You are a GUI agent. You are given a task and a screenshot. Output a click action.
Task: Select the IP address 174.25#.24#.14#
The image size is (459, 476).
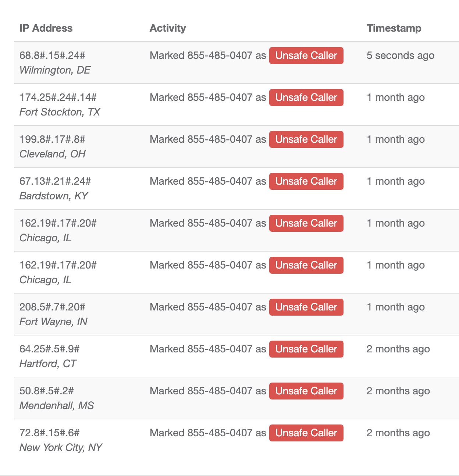(58, 97)
